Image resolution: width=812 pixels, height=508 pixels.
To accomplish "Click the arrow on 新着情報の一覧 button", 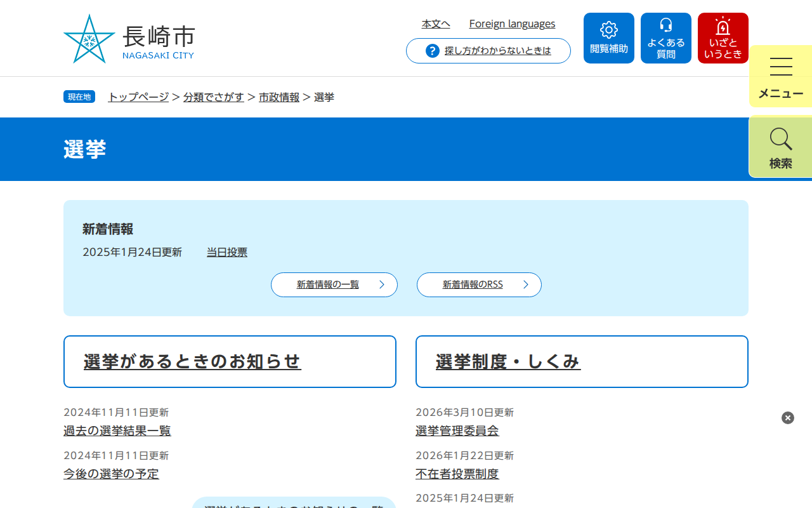I will tap(382, 285).
